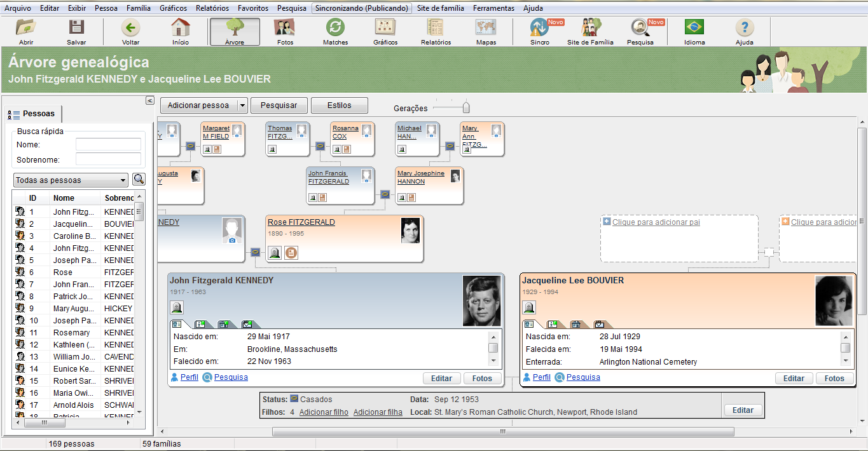
Task: Click the Nome quick search field
Action: (108, 144)
